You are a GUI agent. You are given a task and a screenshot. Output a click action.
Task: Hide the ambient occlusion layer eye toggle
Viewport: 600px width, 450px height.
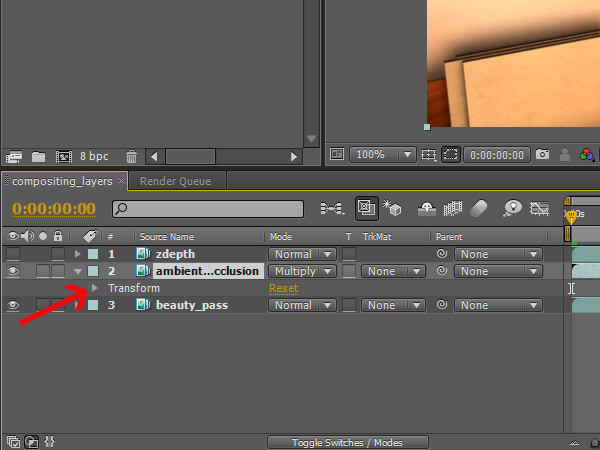14,271
